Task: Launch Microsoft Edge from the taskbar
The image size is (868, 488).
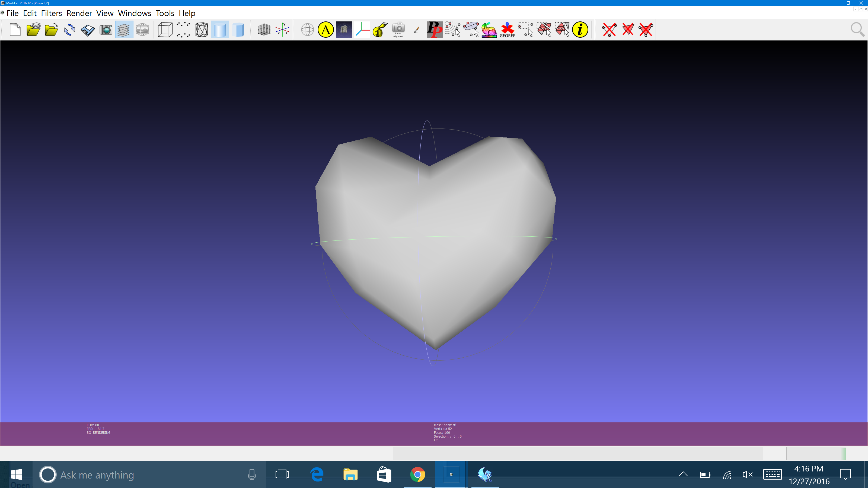Action: (317, 474)
